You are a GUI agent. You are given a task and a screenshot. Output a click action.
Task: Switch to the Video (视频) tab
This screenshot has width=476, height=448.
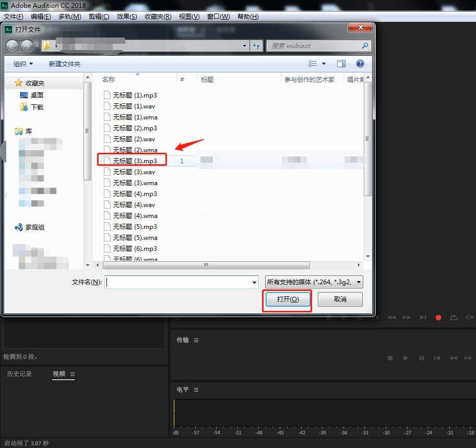59,374
